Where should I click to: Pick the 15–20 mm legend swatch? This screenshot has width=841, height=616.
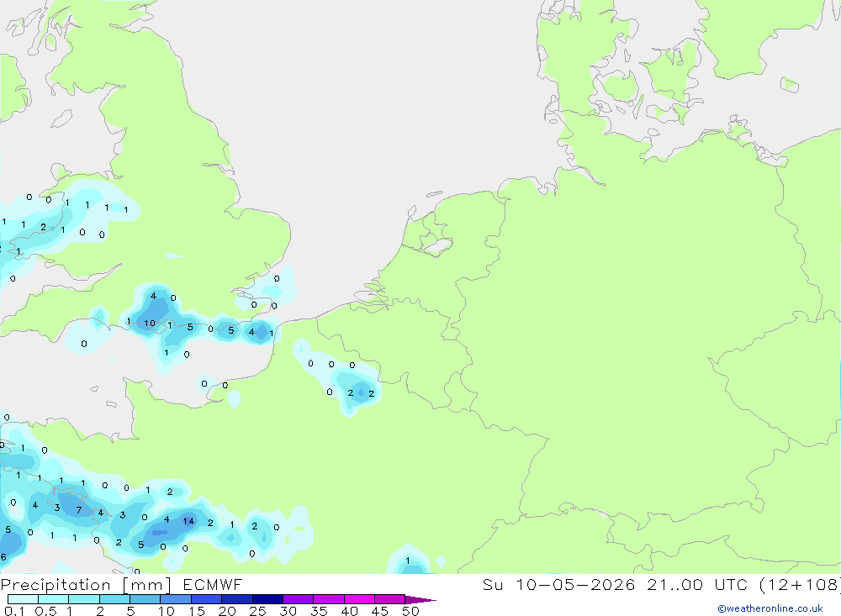pos(207,599)
